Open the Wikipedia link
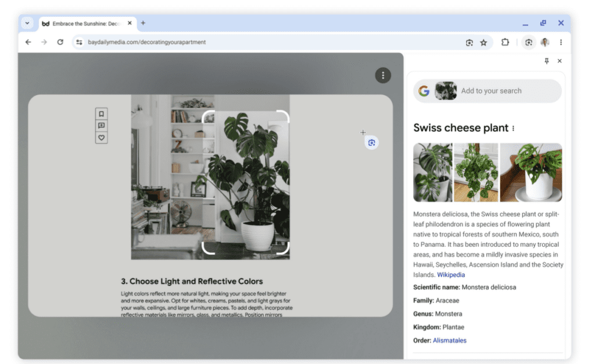This screenshot has height=364, width=595. (x=451, y=275)
